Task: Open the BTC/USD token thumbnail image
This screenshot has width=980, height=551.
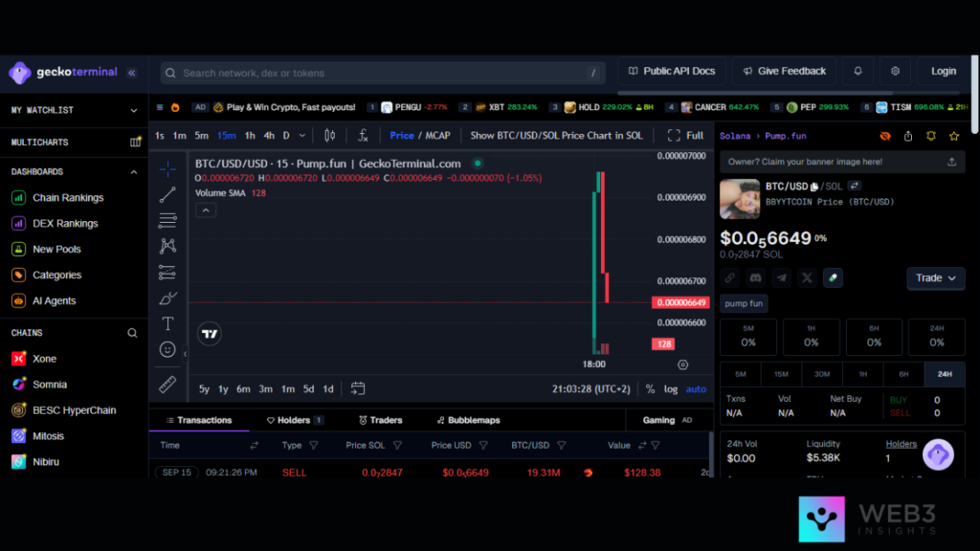Action: 740,199
